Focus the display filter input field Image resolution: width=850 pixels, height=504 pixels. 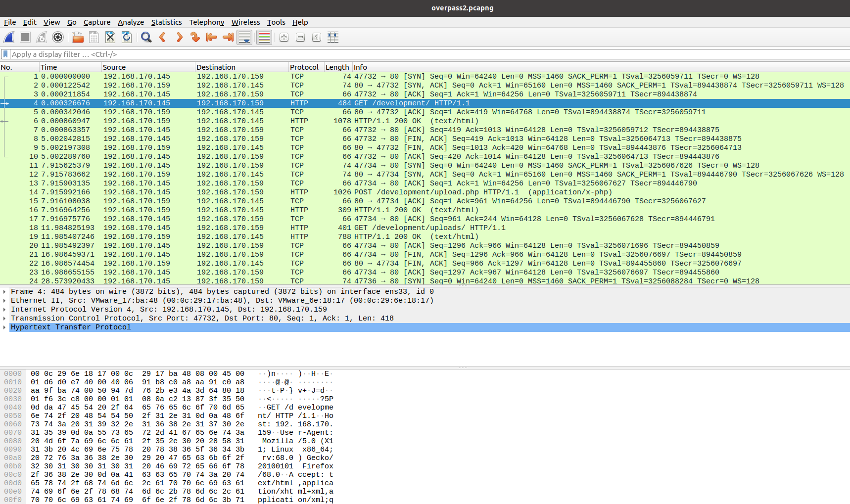(x=429, y=54)
